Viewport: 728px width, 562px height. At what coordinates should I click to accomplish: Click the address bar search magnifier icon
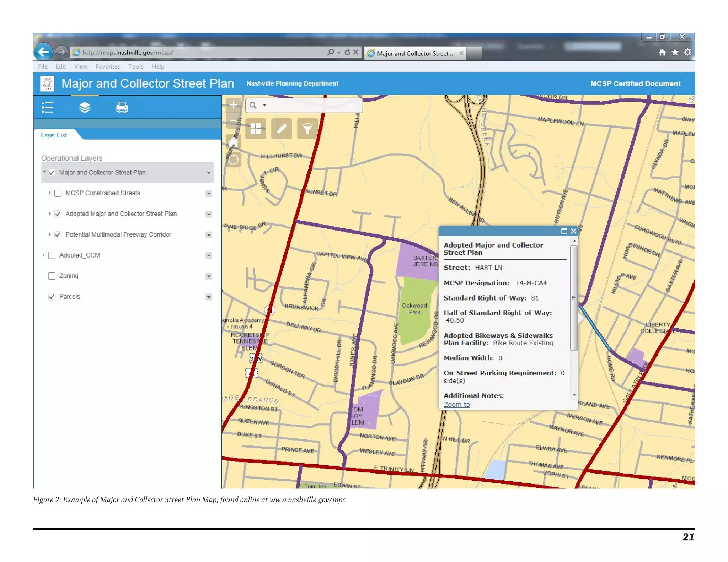click(331, 52)
